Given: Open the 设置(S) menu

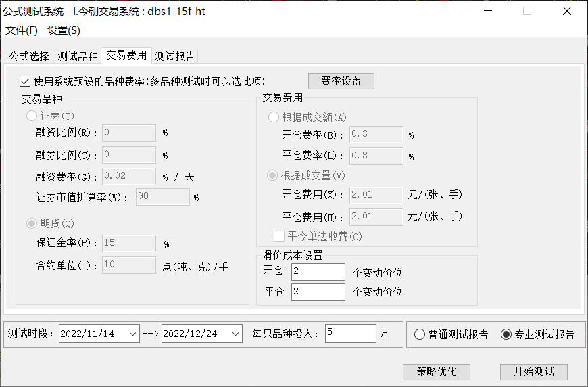Looking at the screenshot, I should click(64, 30).
